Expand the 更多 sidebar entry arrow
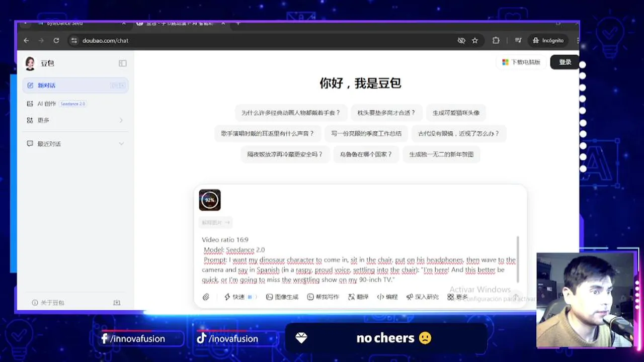 121,120
